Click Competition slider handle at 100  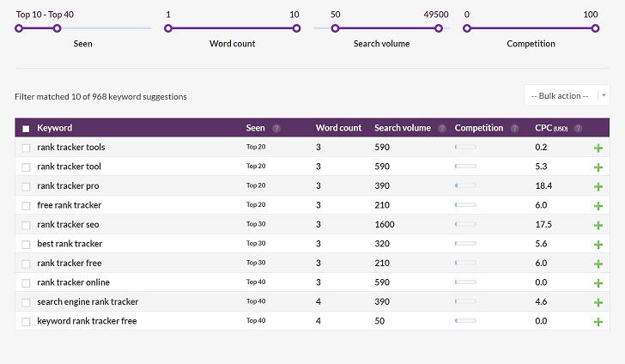pyautogui.click(x=595, y=28)
